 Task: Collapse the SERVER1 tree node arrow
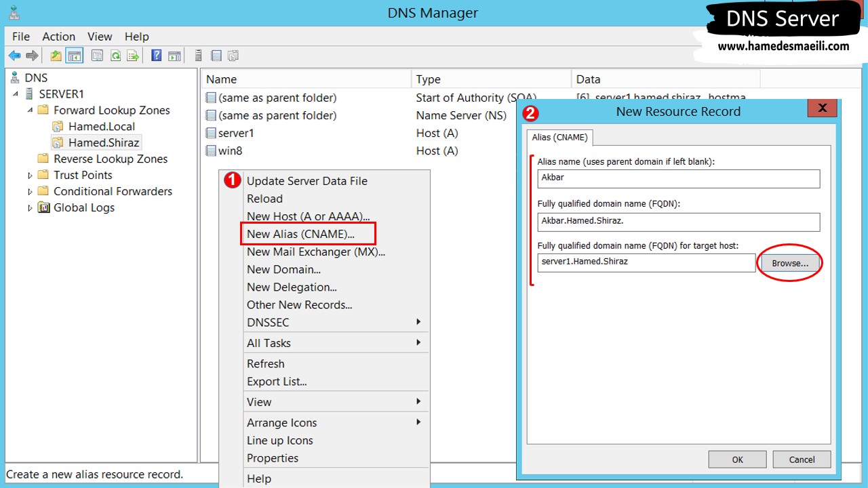pyautogui.click(x=16, y=94)
